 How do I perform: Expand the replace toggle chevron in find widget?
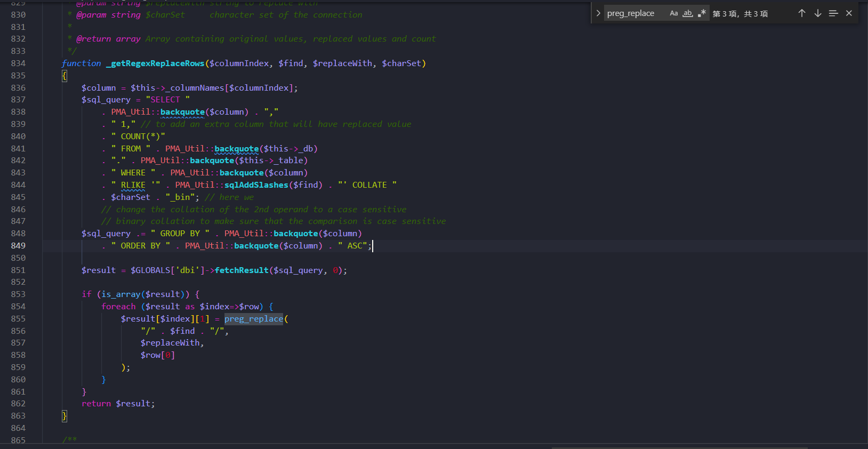(x=598, y=13)
